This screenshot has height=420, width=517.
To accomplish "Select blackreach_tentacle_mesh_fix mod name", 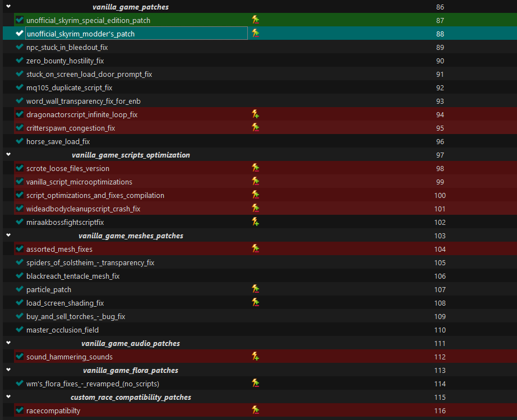I will pos(73,276).
